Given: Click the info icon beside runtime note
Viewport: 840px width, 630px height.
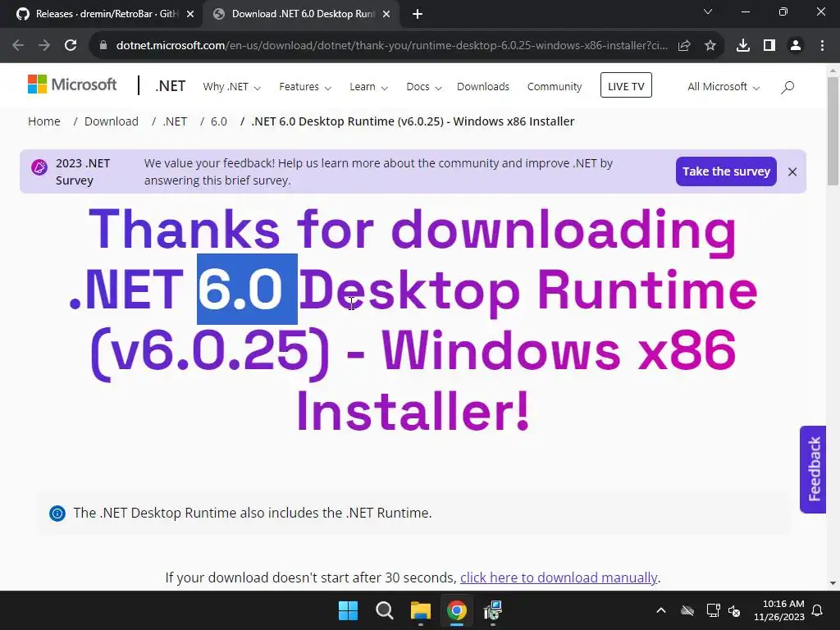Looking at the screenshot, I should click(x=57, y=514).
